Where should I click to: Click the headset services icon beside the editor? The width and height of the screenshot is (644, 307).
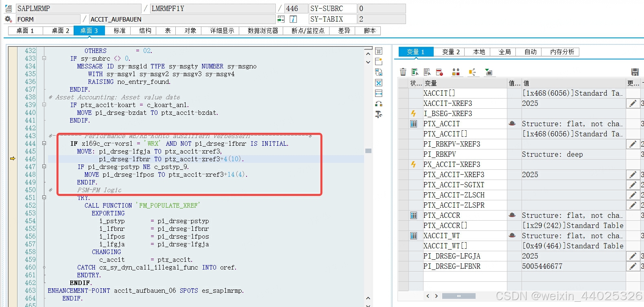tap(379, 104)
